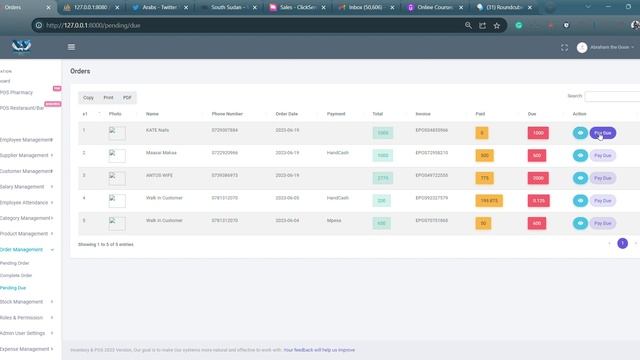
Task: Expand Admin User Settings in sidebar
Action: tap(27, 333)
